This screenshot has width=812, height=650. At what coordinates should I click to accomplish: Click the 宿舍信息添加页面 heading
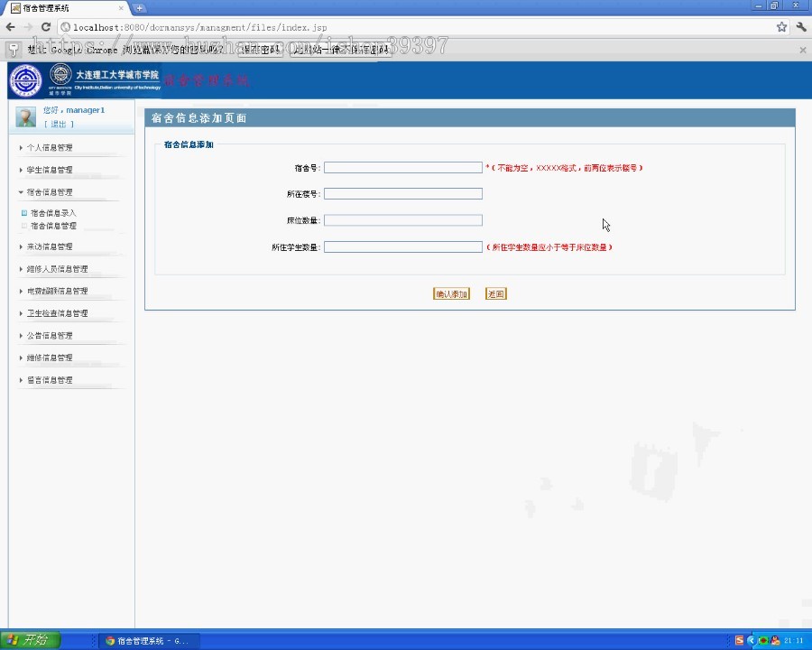[x=198, y=118]
